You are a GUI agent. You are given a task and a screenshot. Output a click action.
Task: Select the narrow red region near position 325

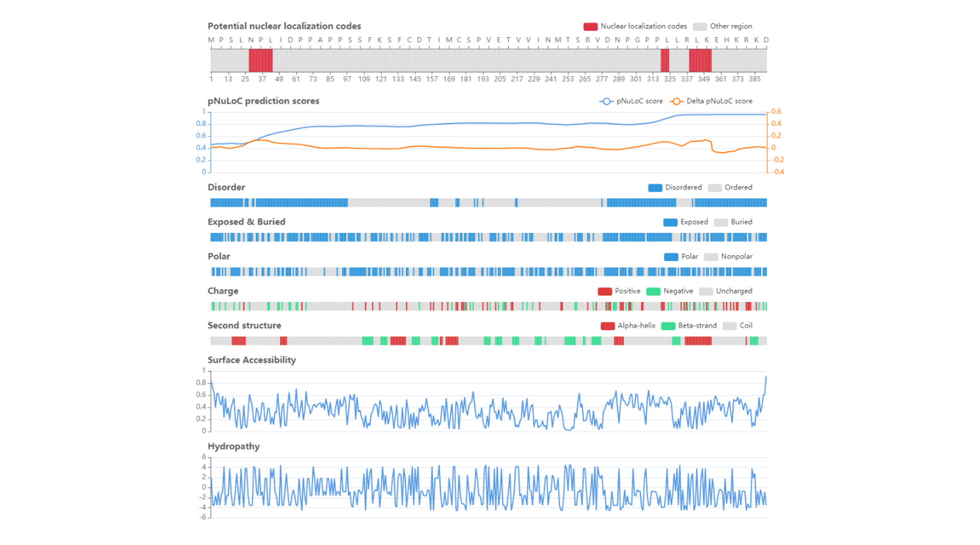[665, 60]
